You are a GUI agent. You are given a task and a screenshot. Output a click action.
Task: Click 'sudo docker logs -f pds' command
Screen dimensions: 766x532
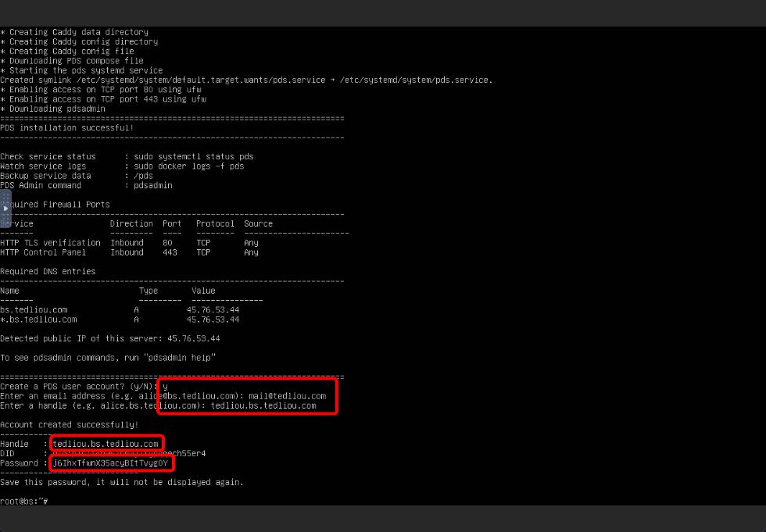[x=188, y=166]
